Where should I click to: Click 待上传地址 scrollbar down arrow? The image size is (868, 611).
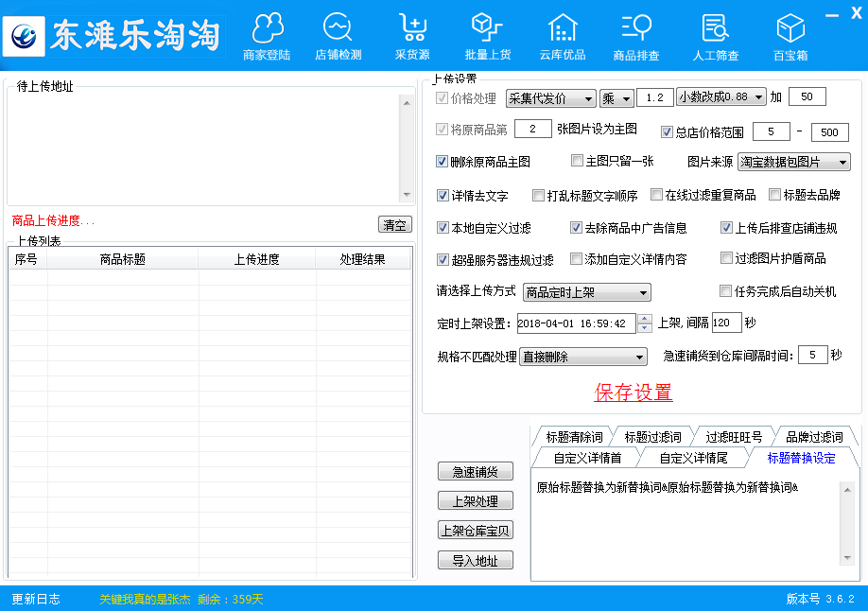coord(407,195)
